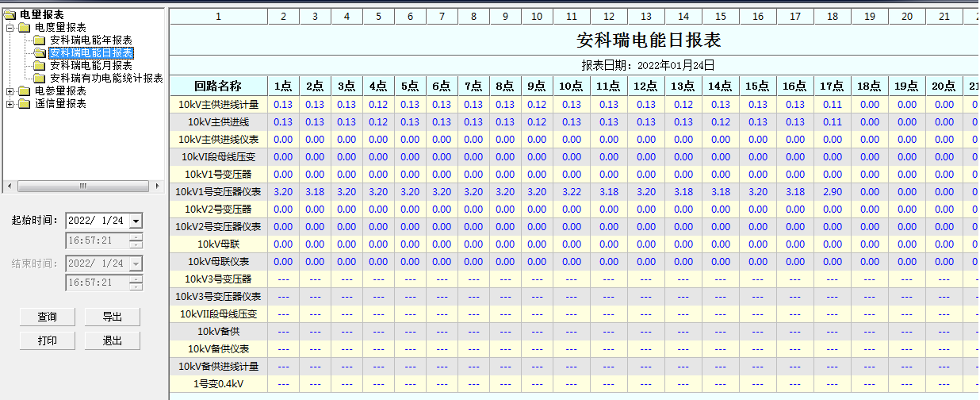
Task: Click column header number 18
Action: coord(832,16)
